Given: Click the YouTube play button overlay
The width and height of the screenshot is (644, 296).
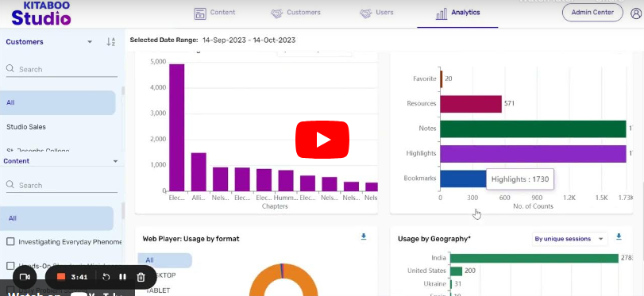Looking at the screenshot, I should point(322,140).
